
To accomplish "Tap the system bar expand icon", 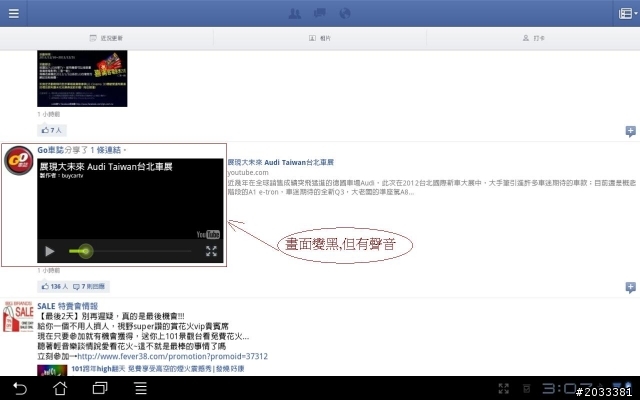I will [x=504, y=388].
